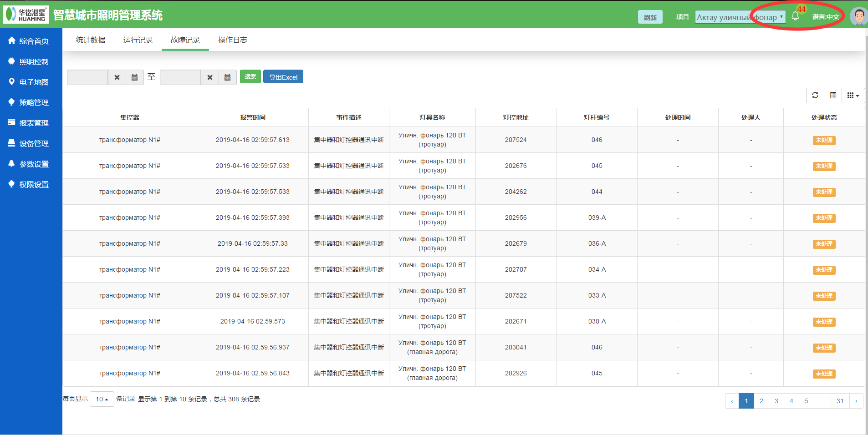Click the ellipsis pagination item
The height and width of the screenshot is (435, 868).
tap(822, 401)
